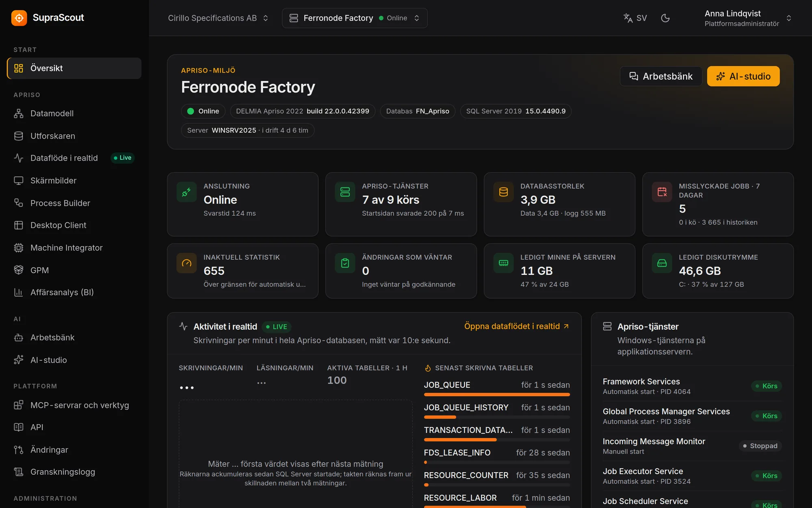Toggle dark mode with moon icon

point(665,18)
